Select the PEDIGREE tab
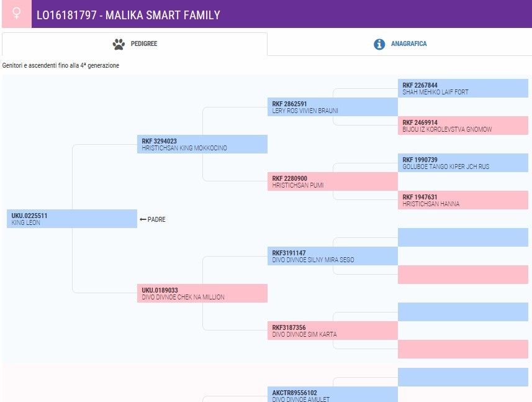 click(135, 44)
